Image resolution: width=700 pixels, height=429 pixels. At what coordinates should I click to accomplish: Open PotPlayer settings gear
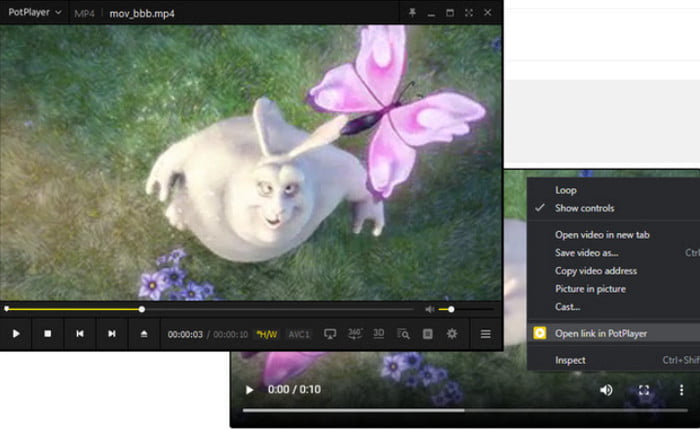click(x=452, y=334)
